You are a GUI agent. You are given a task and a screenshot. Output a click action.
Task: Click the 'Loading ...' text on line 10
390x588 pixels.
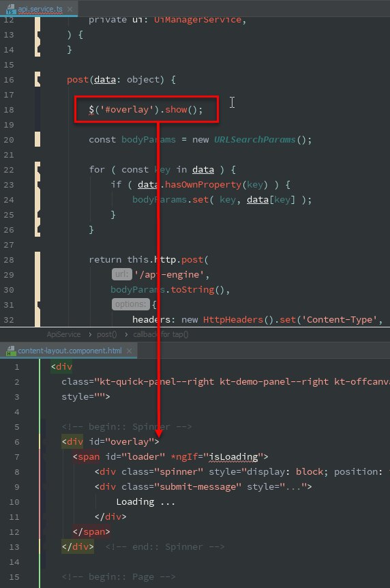pyautogui.click(x=145, y=502)
